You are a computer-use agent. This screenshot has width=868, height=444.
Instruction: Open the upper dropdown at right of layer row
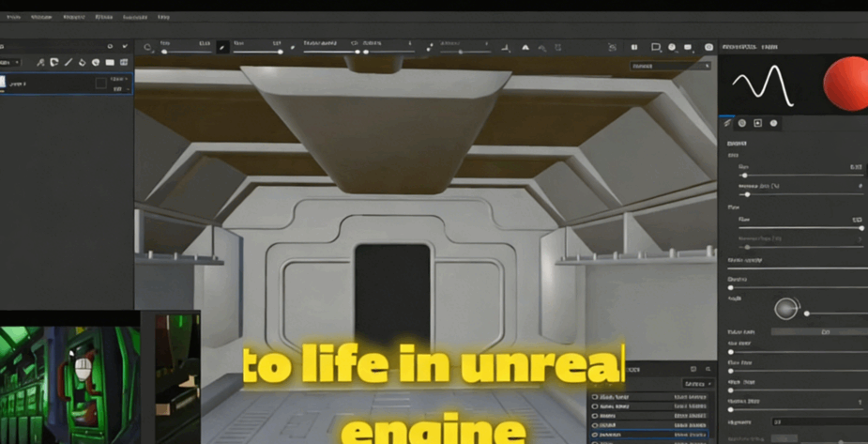tap(120, 79)
